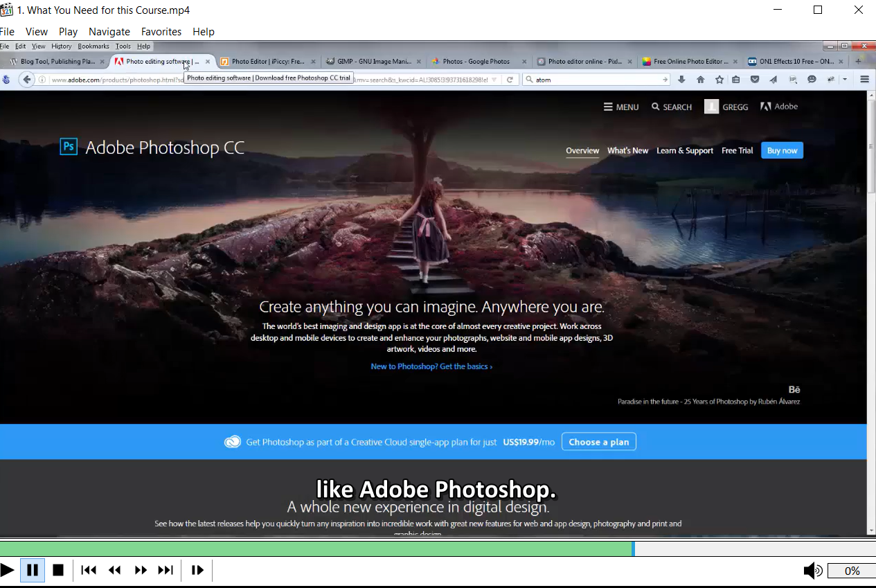Click the search go arrow

point(665,80)
